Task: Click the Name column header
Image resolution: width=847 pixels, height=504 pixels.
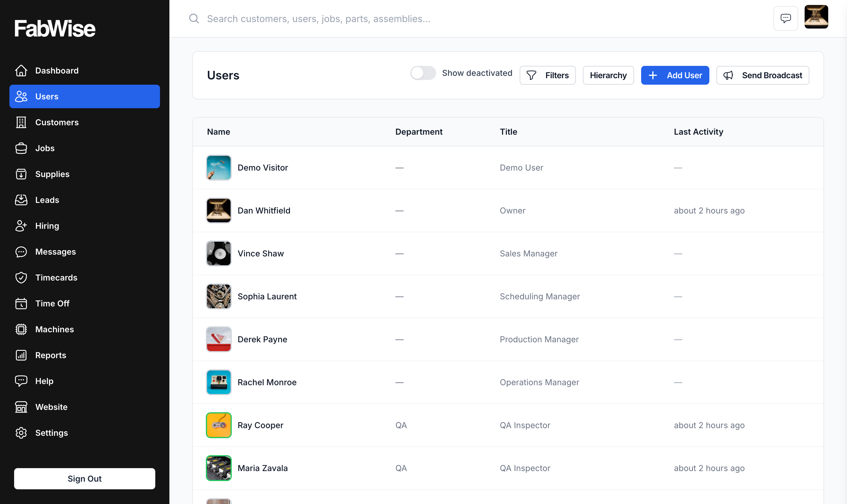Action: pos(219,132)
